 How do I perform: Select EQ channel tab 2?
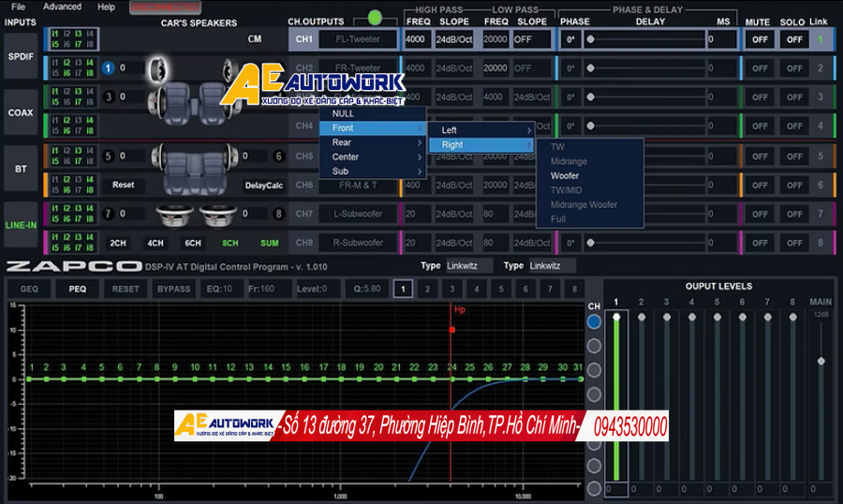(427, 289)
